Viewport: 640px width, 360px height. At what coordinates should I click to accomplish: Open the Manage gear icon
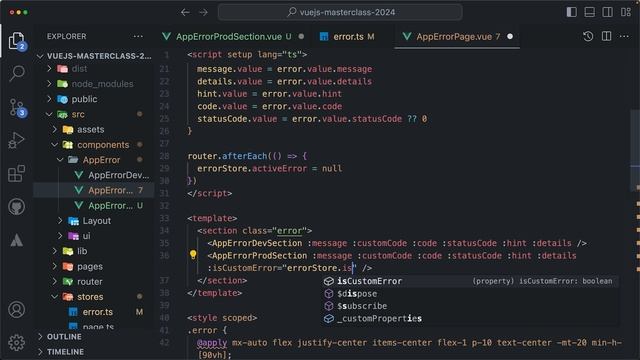click(16, 343)
